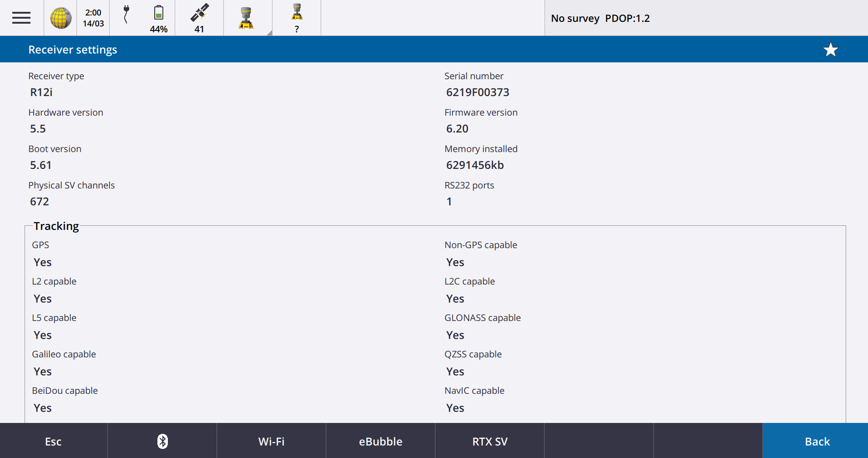Click the globe map icon

click(x=61, y=18)
